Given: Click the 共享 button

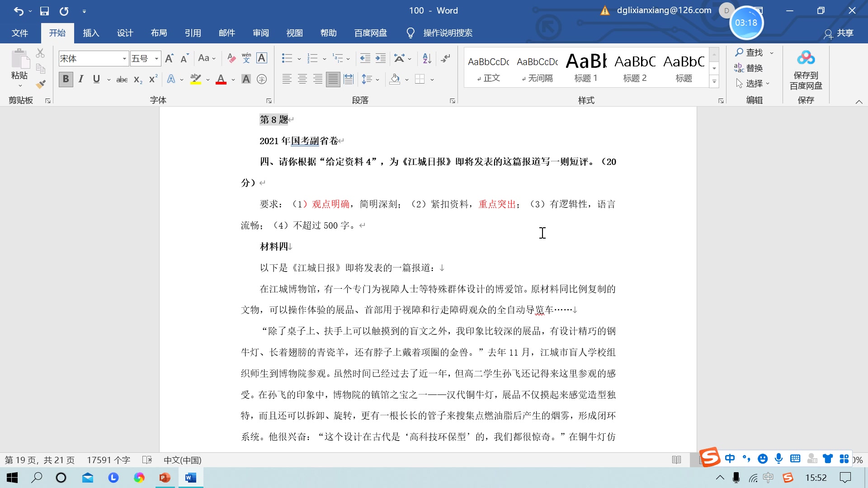Looking at the screenshot, I should point(839,33).
